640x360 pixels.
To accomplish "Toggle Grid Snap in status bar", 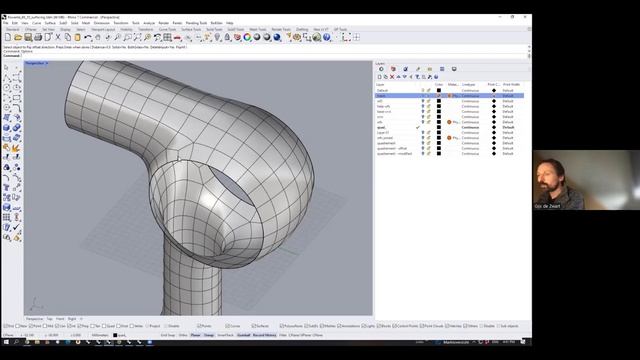I will click(x=168, y=335).
